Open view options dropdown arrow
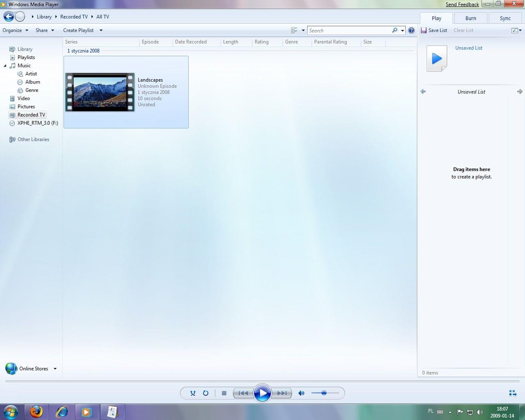The image size is (525, 420). point(303,30)
